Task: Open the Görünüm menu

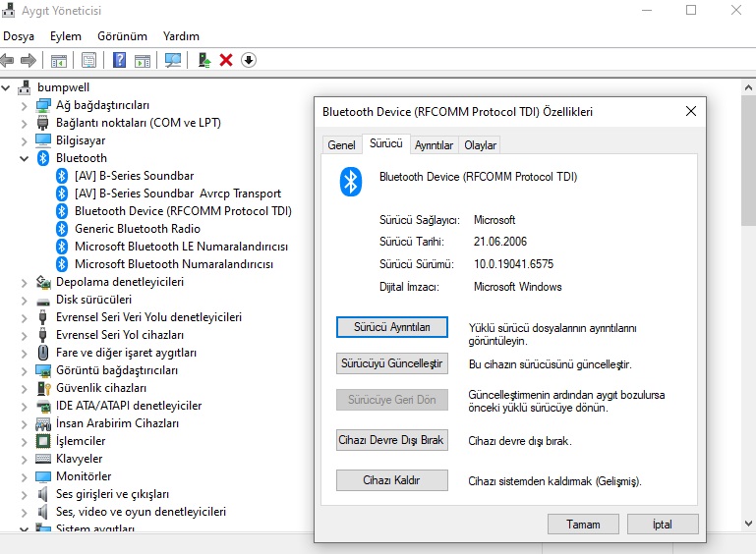Action: (122, 36)
